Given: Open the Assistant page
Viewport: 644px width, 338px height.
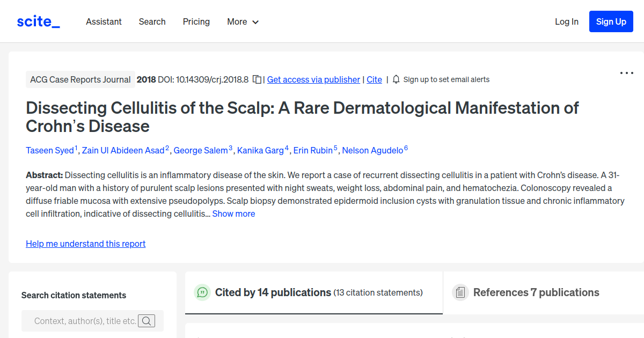Looking at the screenshot, I should (x=104, y=21).
